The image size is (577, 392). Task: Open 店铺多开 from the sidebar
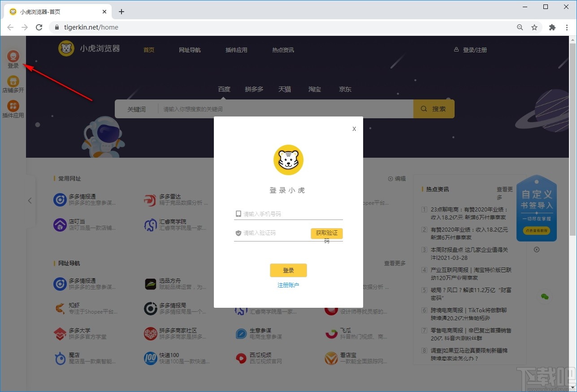click(x=13, y=82)
